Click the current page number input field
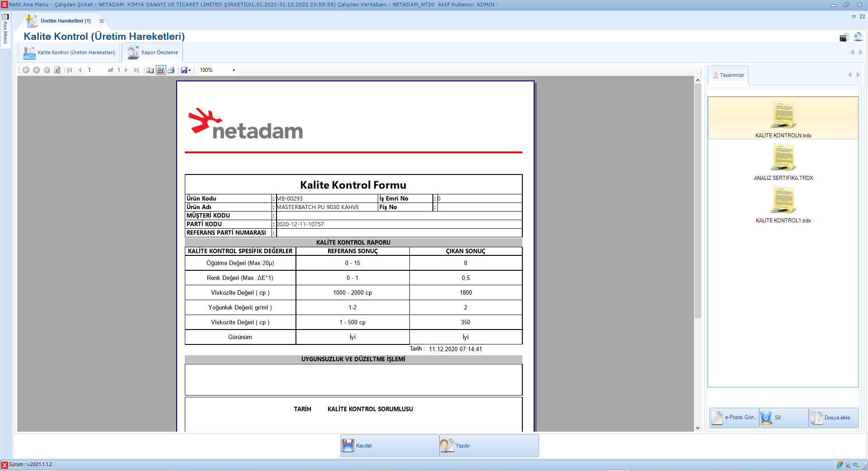The height and width of the screenshot is (471, 868). [x=95, y=70]
